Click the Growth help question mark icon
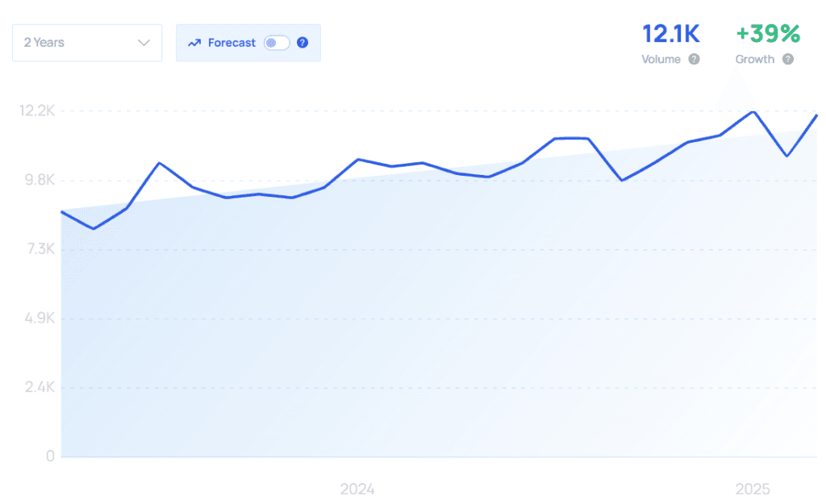 coord(788,59)
